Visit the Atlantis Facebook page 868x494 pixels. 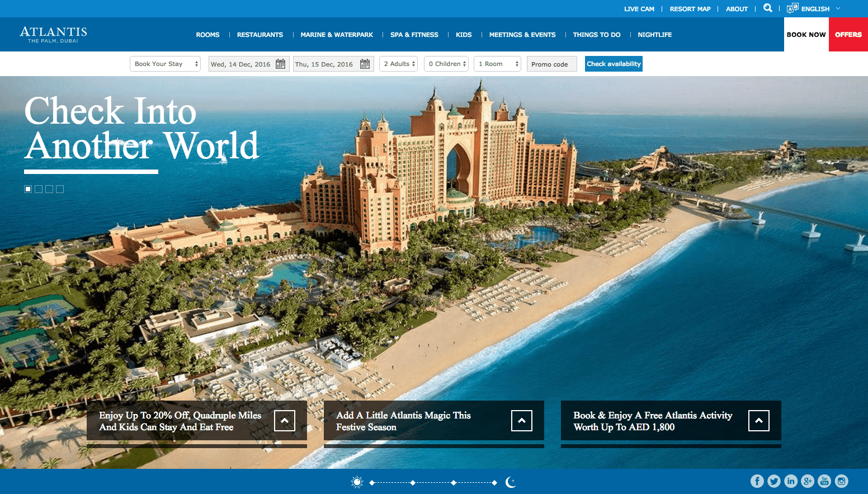click(x=757, y=481)
